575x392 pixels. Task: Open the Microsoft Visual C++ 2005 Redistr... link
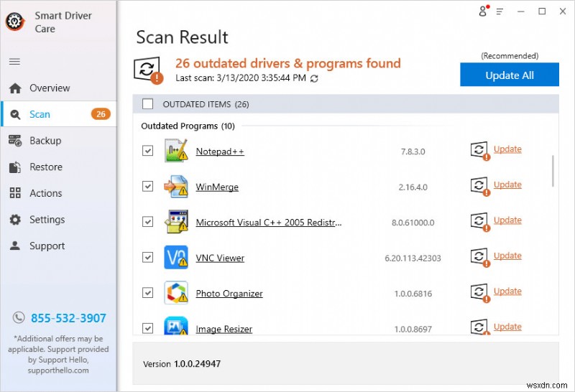[x=269, y=223]
